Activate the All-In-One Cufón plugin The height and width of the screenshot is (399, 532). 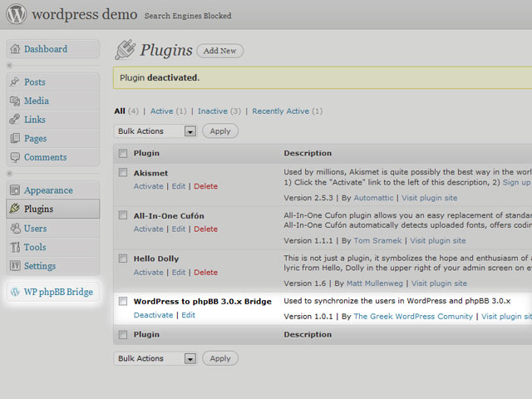[148, 229]
